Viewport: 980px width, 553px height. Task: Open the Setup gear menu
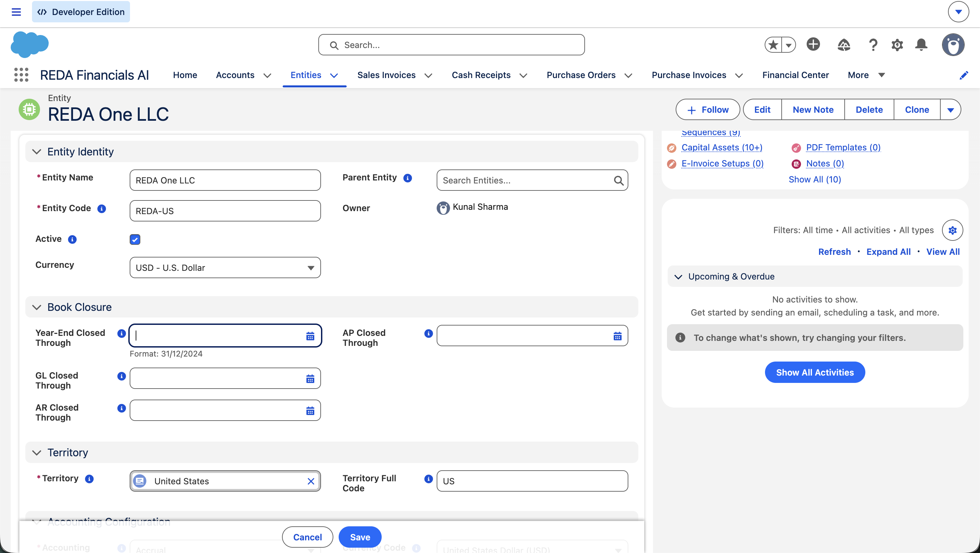coord(897,45)
